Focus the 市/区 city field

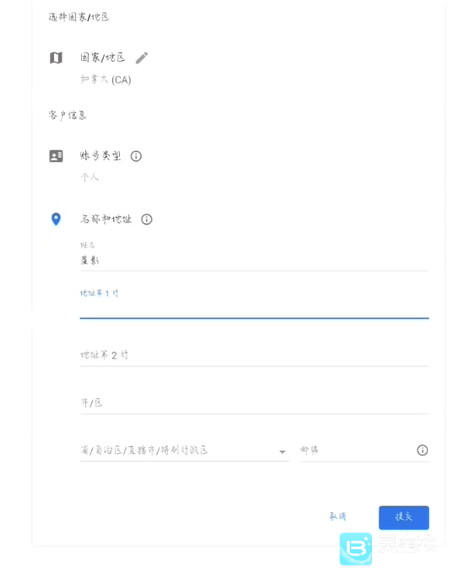(x=254, y=403)
